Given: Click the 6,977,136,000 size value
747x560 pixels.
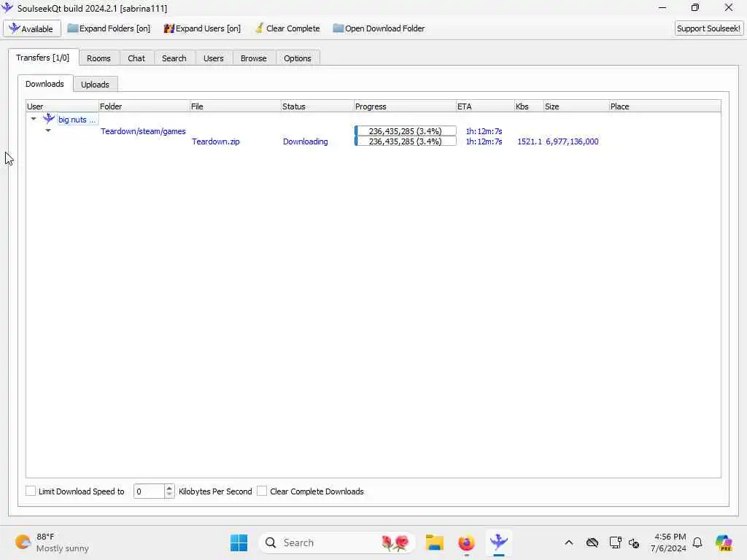Looking at the screenshot, I should pyautogui.click(x=572, y=141).
